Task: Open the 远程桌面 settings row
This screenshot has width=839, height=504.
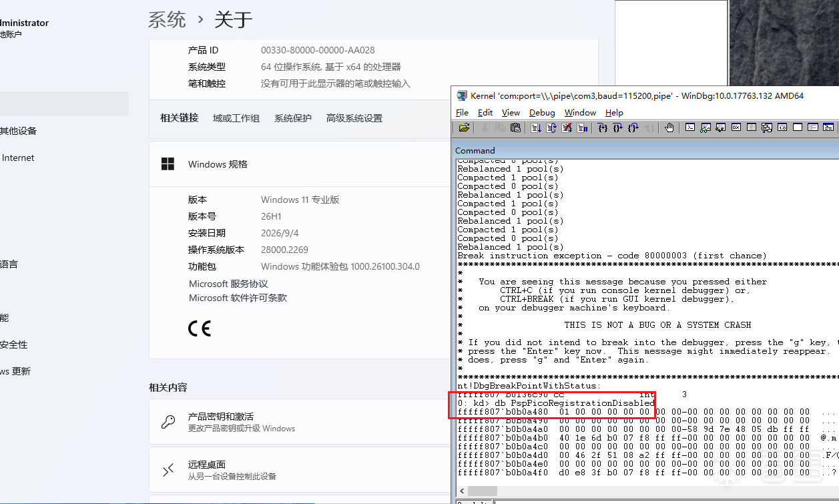Action: click(x=300, y=470)
